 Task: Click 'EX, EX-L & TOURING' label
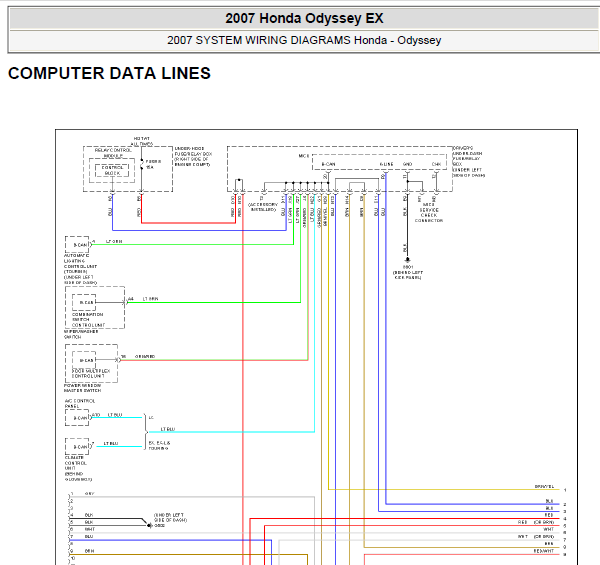pos(159,445)
